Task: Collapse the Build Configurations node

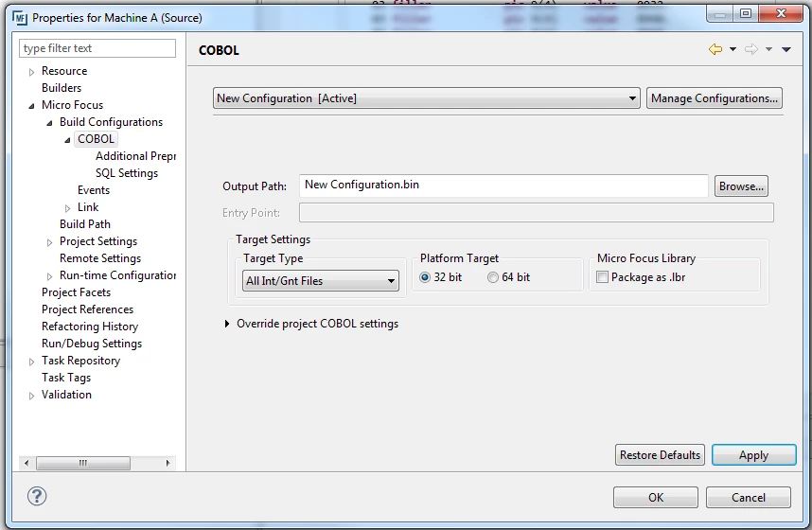Action: click(x=49, y=123)
